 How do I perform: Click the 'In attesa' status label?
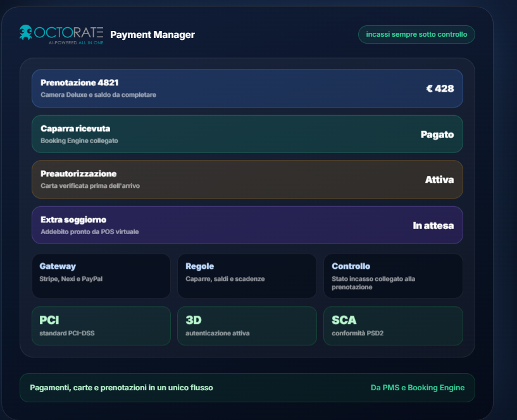[x=433, y=225]
